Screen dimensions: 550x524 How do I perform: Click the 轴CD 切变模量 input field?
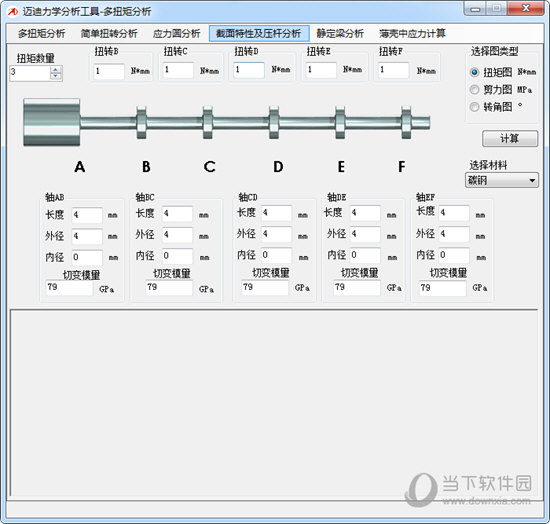click(265, 288)
